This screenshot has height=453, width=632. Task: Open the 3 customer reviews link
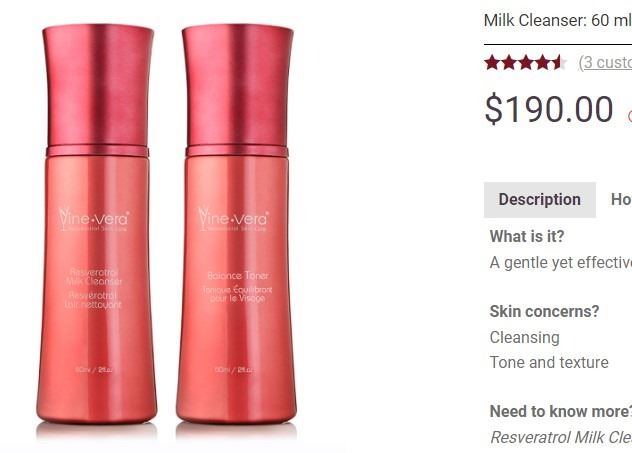(605, 62)
